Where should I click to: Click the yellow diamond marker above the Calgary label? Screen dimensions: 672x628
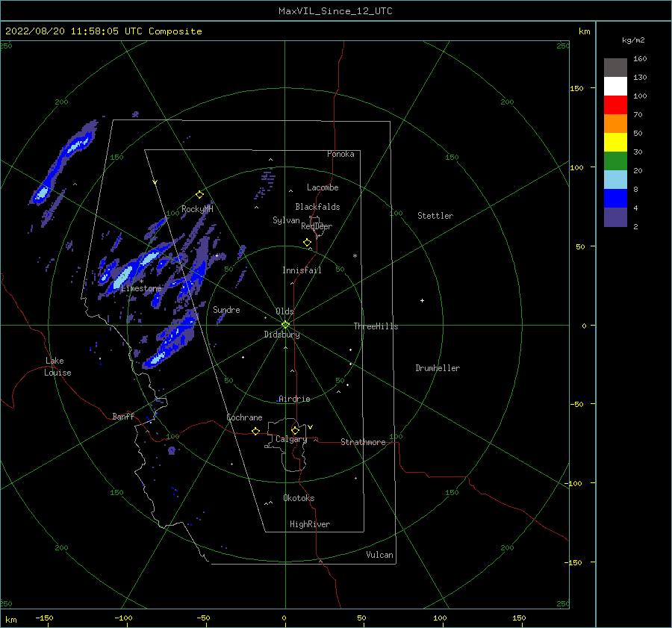[295, 430]
